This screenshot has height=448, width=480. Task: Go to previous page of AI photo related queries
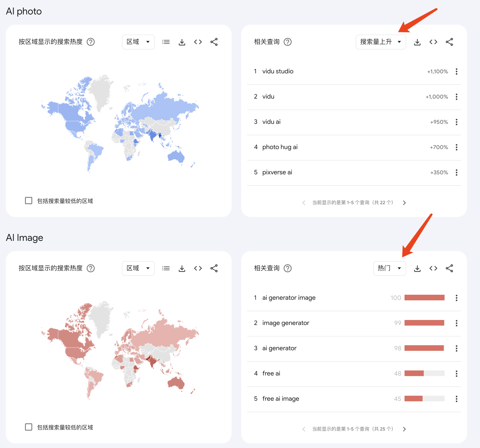(x=304, y=203)
